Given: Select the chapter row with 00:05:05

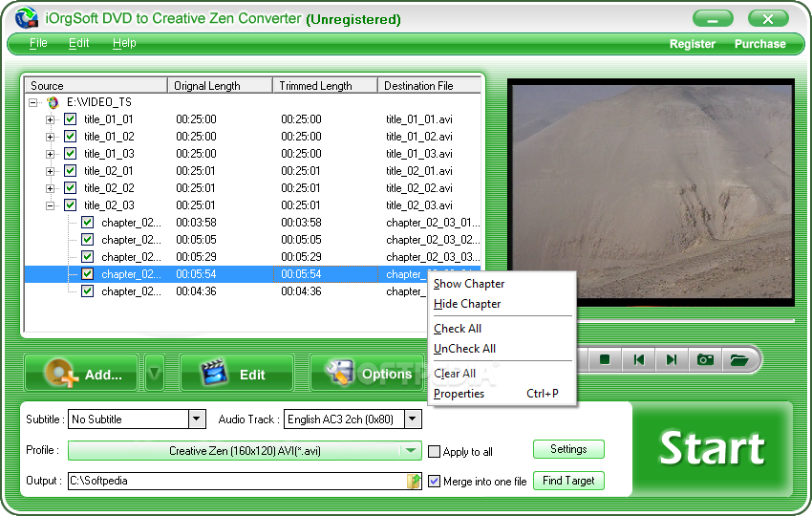Looking at the screenshot, I should (253, 240).
